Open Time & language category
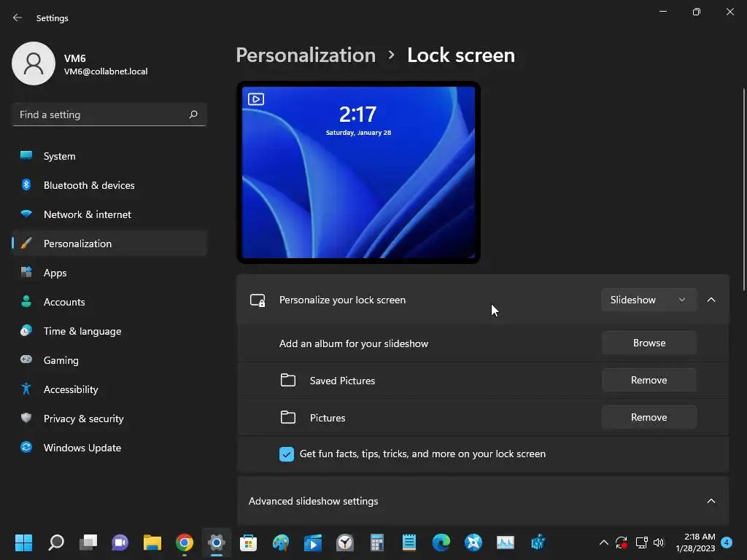The image size is (747, 560). pyautogui.click(x=109, y=331)
